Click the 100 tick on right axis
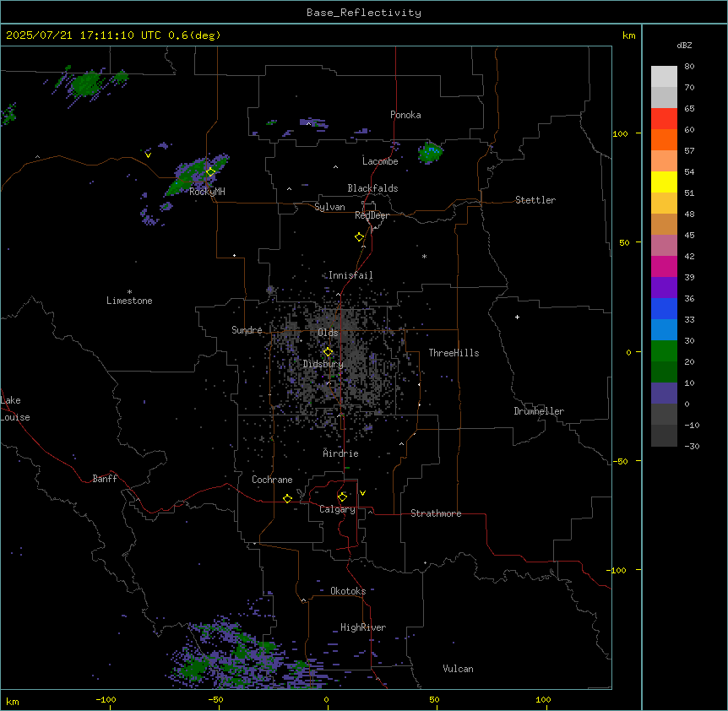 click(x=620, y=133)
